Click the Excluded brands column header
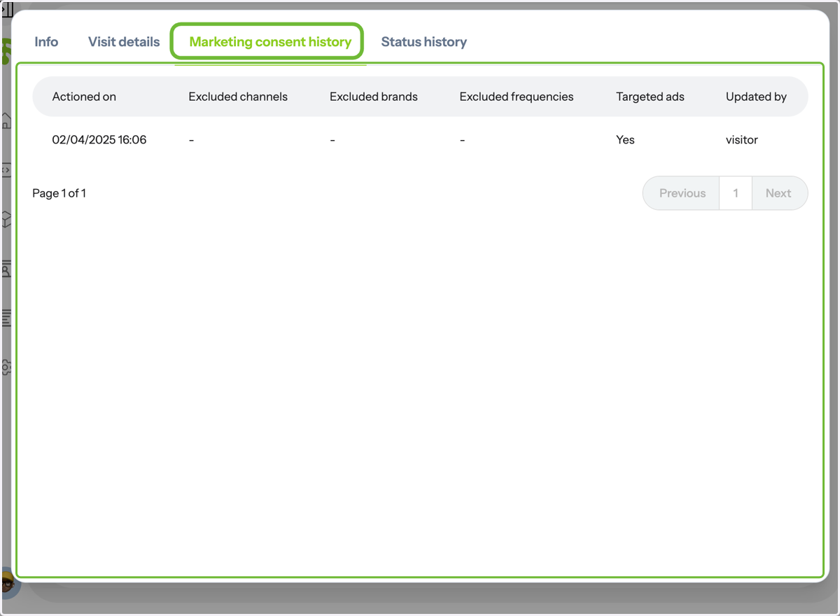Screen dimensions: 840x616 point(374,97)
